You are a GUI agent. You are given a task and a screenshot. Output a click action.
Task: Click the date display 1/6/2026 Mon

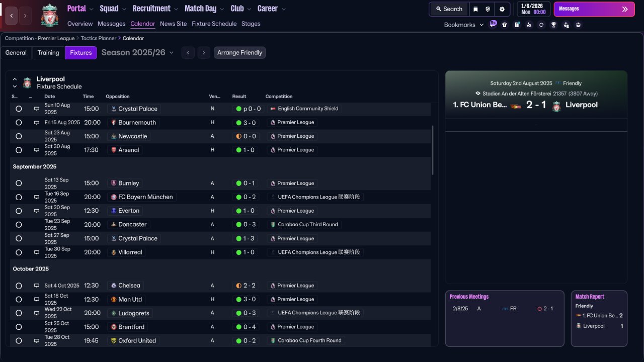click(x=533, y=9)
